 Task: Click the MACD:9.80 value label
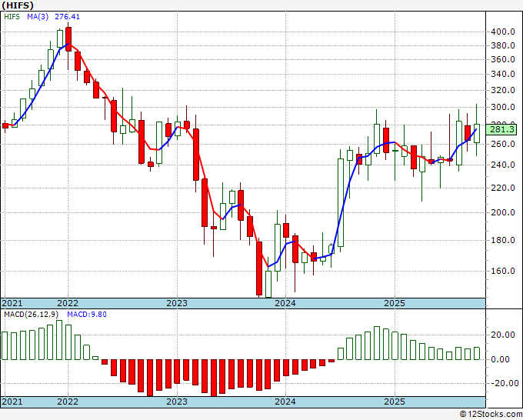coord(87,315)
